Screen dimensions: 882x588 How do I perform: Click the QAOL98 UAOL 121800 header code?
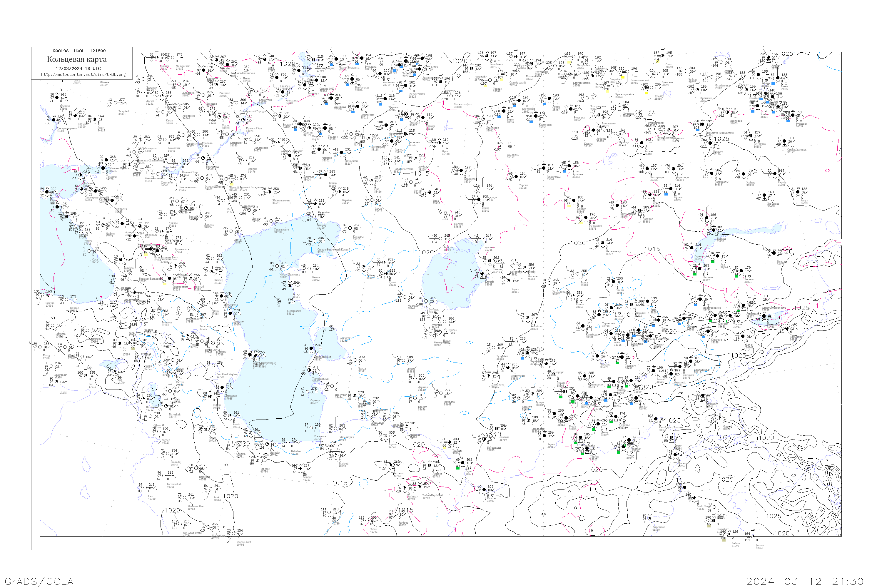coord(79,51)
